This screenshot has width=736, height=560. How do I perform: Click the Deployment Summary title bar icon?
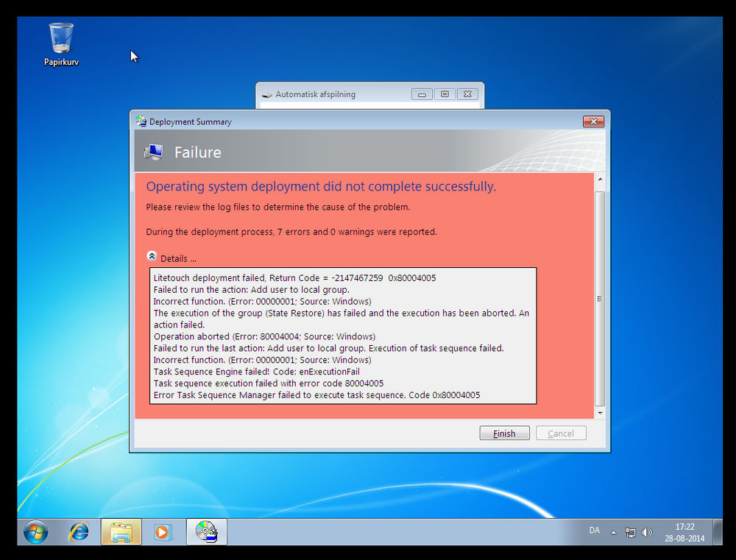click(x=141, y=121)
